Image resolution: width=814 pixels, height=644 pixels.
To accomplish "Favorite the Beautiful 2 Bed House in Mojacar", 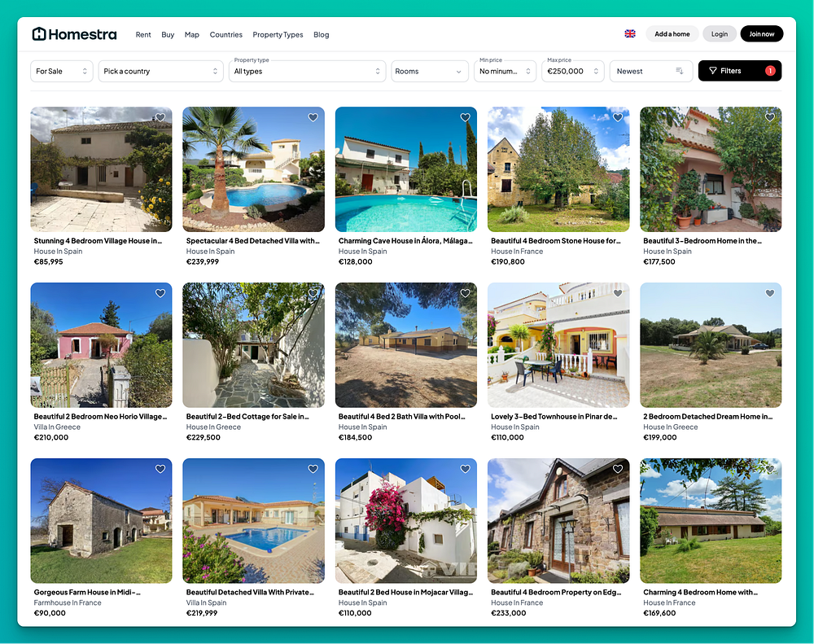I will coord(465,469).
